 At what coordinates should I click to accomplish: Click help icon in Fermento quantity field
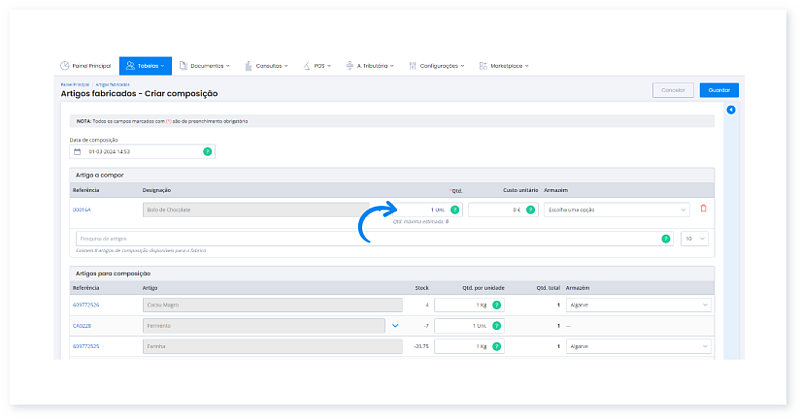tap(496, 325)
